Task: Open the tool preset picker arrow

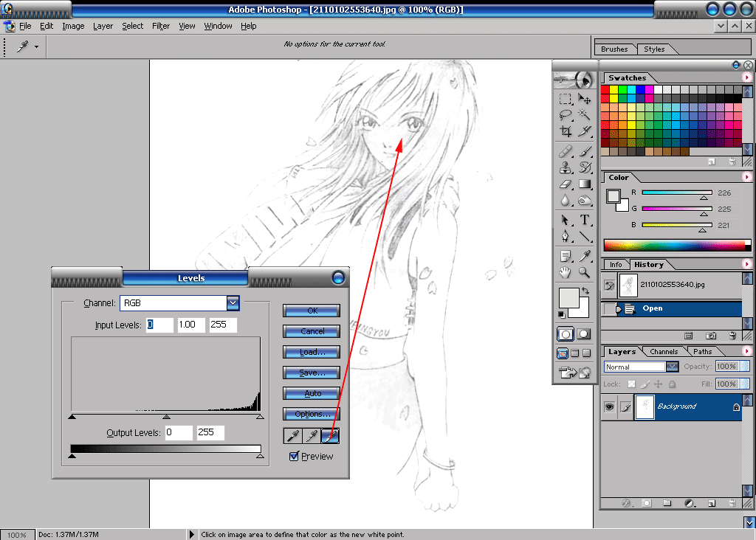Action: [x=36, y=46]
